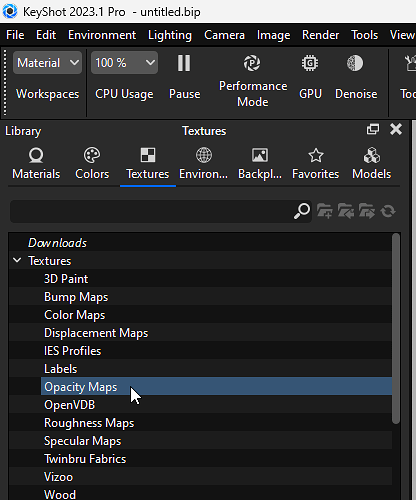Open the CPU Usage percentage dropdown
Screen dimensions: 416x500
click(x=124, y=63)
